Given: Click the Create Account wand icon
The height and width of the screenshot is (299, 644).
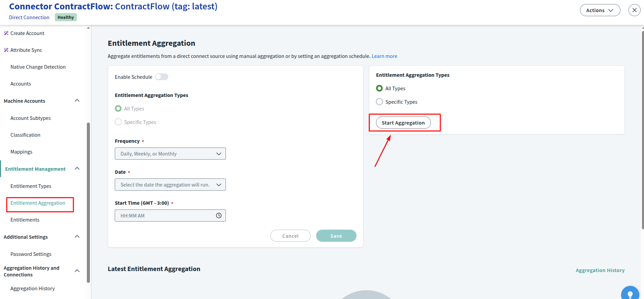Looking at the screenshot, I should [x=6, y=33].
